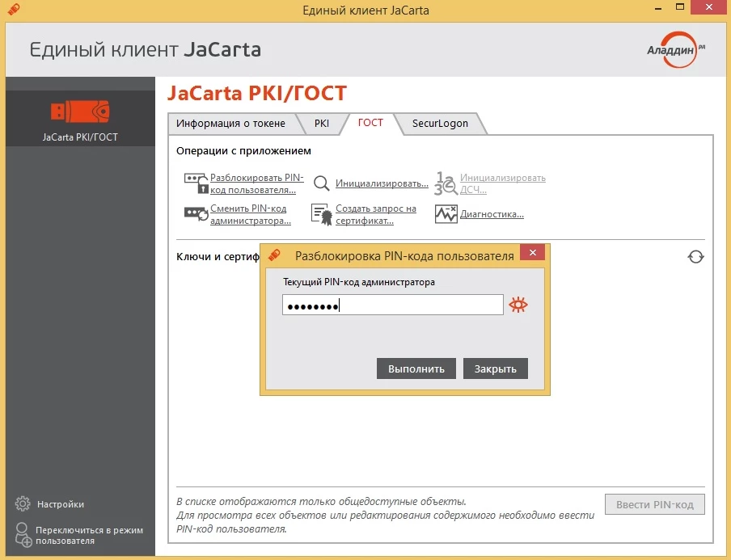Open 'Создать запрос на сертификат' link
This screenshot has width=731, height=560.
(x=376, y=214)
